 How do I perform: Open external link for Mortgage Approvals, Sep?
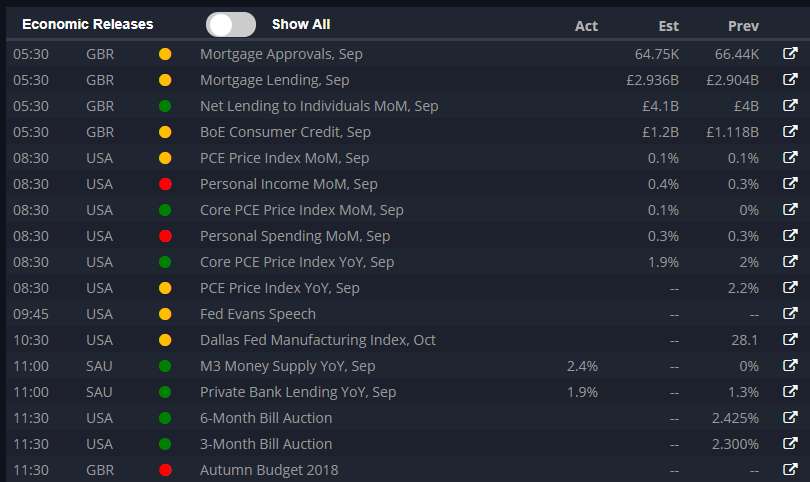[790, 53]
